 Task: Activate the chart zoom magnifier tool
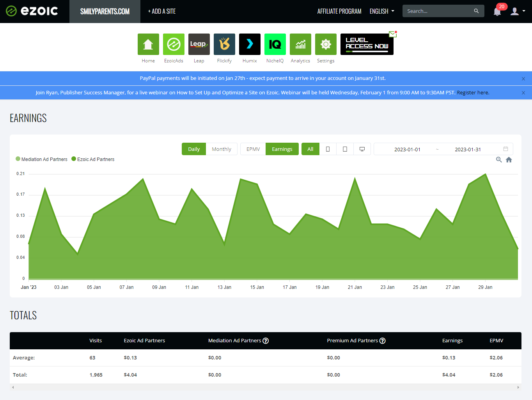pyautogui.click(x=499, y=159)
